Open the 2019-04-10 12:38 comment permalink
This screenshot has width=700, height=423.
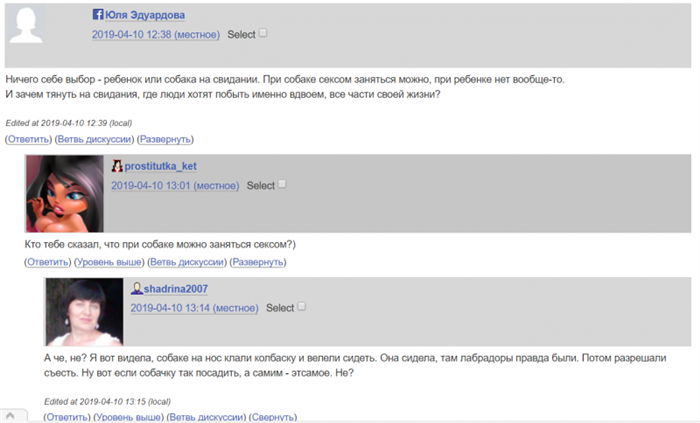156,34
